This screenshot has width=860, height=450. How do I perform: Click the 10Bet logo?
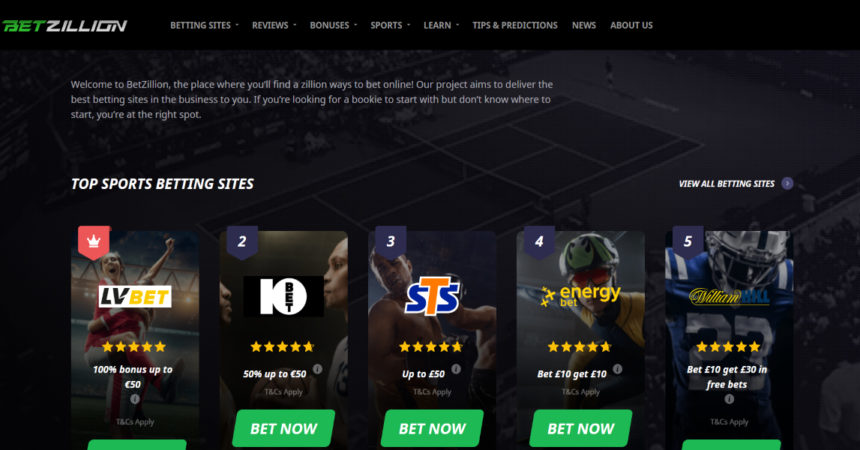(x=283, y=296)
